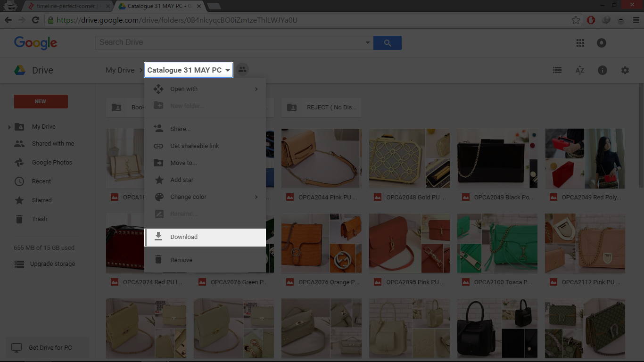Choose Get shareable link menu item
644x362 pixels.
click(x=194, y=146)
